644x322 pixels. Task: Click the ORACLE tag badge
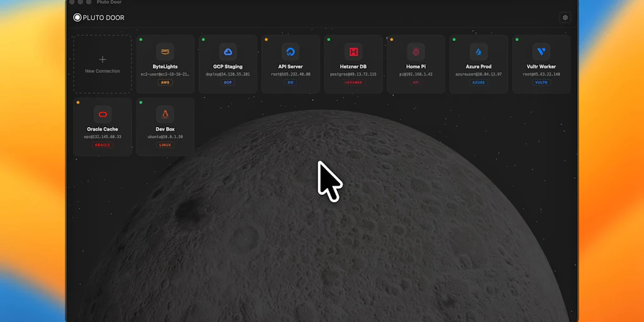pos(103,145)
